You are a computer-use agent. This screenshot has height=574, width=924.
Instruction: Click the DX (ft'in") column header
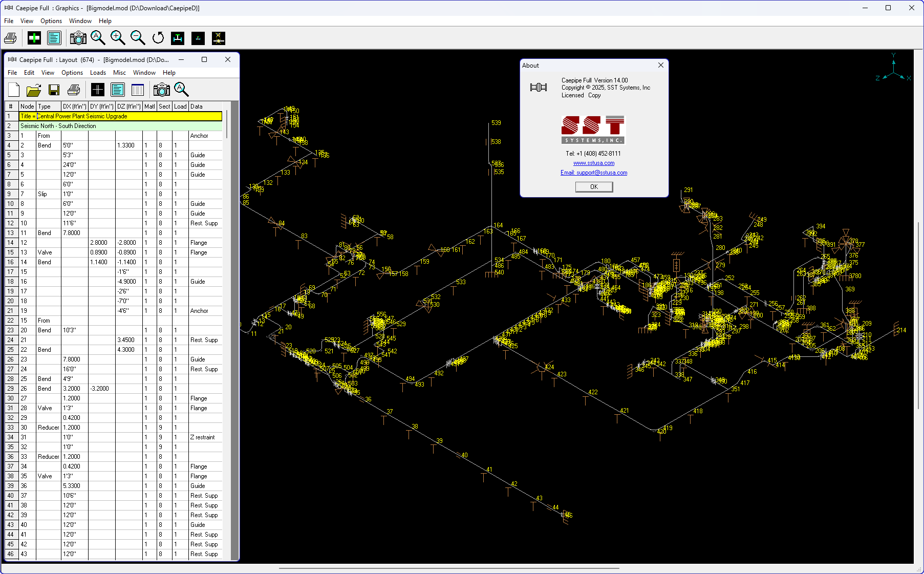tap(74, 107)
